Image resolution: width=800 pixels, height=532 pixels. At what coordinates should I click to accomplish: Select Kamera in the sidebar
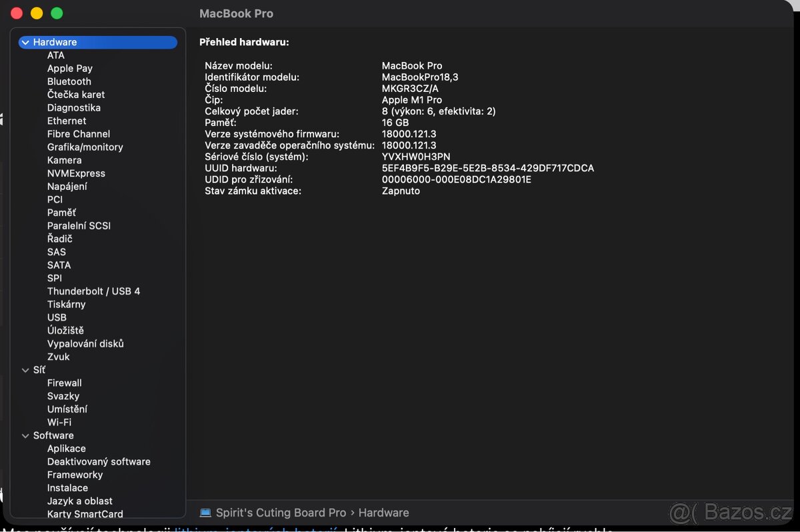coord(65,160)
